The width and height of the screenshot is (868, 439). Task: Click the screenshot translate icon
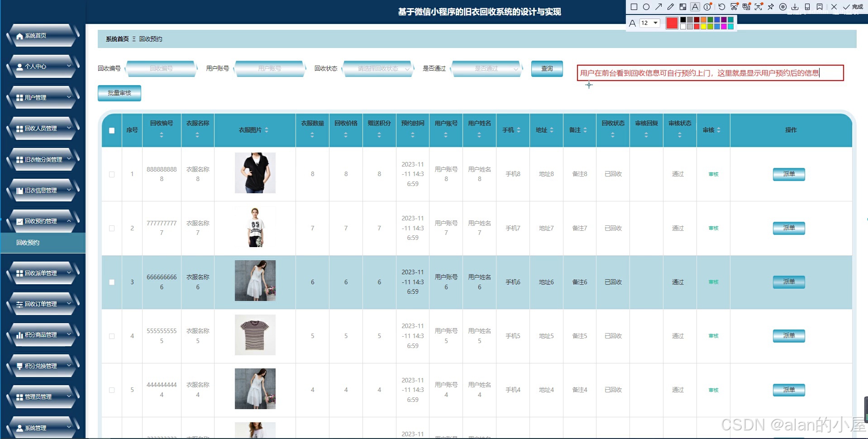[746, 7]
